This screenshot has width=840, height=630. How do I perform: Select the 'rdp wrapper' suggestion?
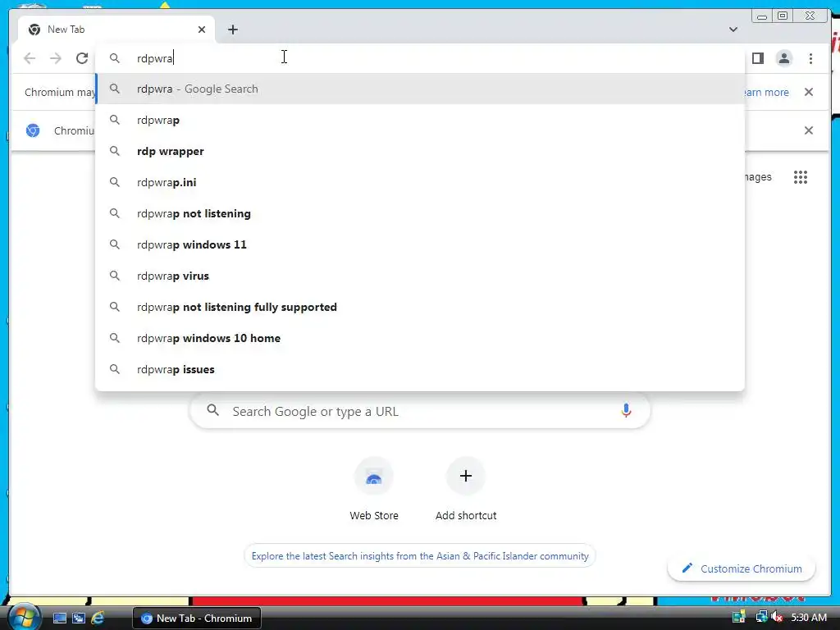coord(420,151)
